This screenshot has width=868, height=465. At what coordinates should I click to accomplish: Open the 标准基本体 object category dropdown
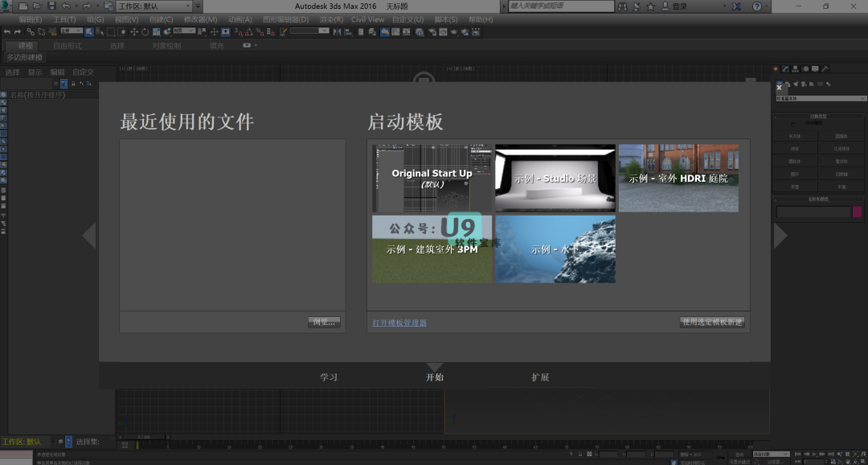pos(819,98)
